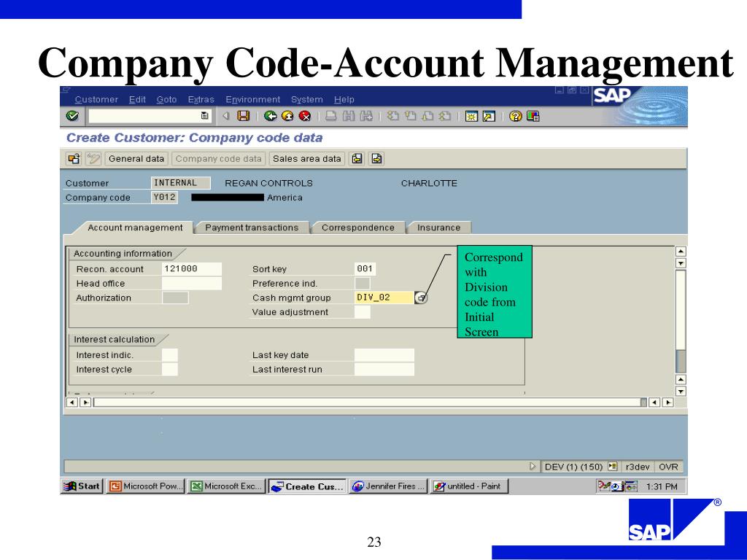Click the green Back arrow icon

pos(270,116)
